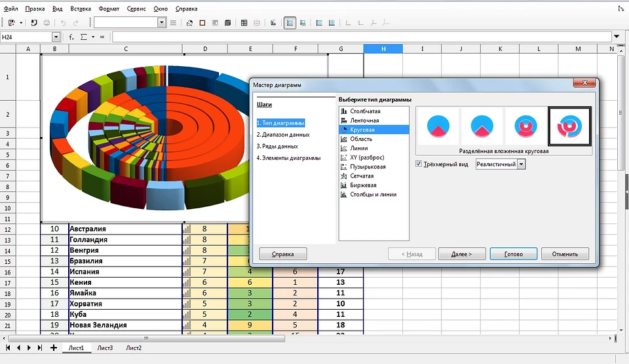The image size is (629, 364).
Task: Click the Print icon in the toolbar
Action: coord(47,23)
